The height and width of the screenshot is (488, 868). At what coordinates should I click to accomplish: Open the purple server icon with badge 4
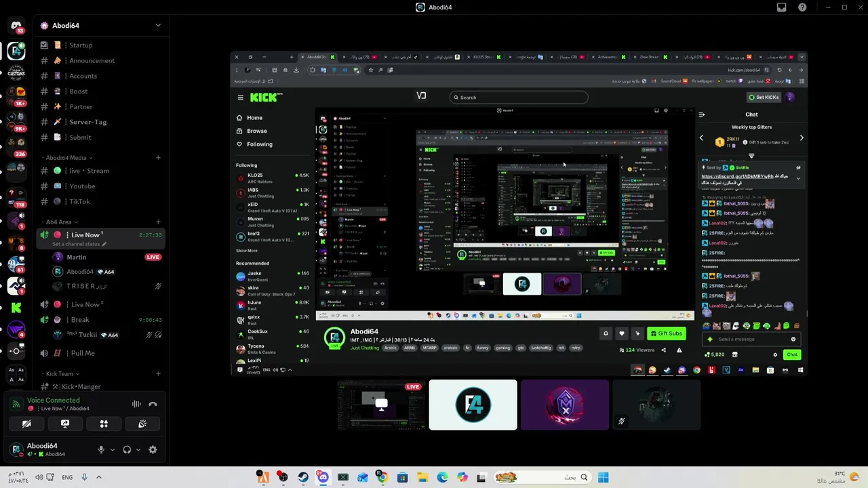tap(16, 330)
